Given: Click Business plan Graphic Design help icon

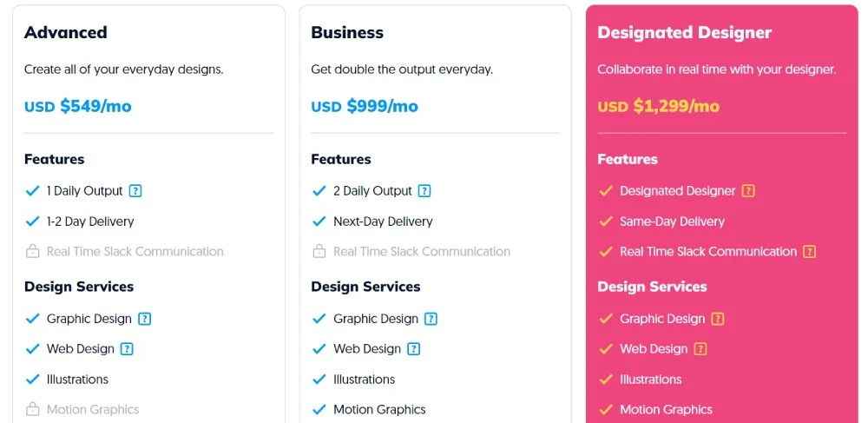Looking at the screenshot, I should tap(431, 319).
